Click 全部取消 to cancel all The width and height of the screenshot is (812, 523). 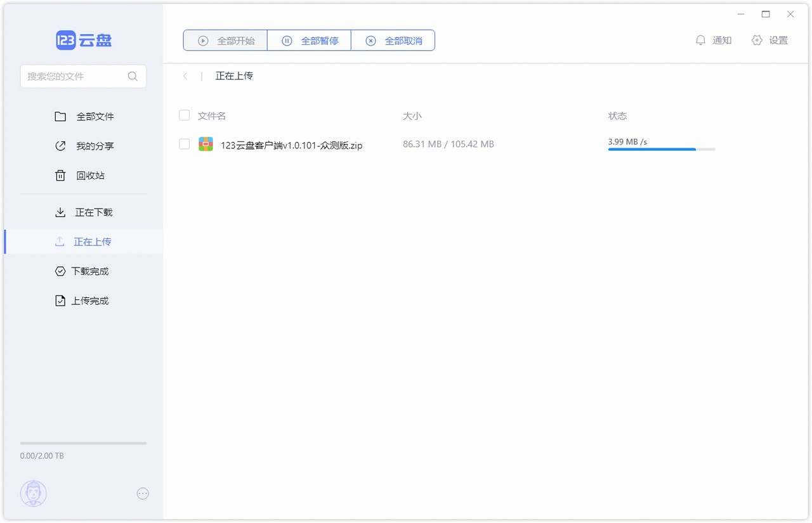click(393, 41)
